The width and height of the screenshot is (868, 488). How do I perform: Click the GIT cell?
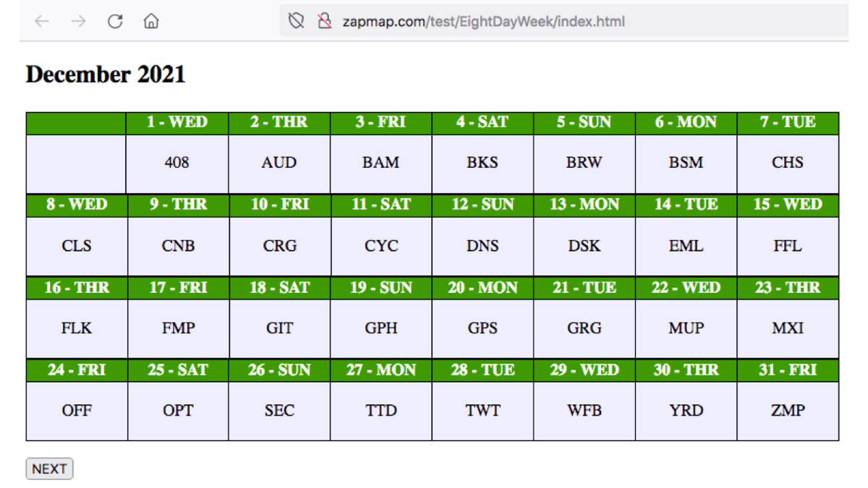[279, 328]
